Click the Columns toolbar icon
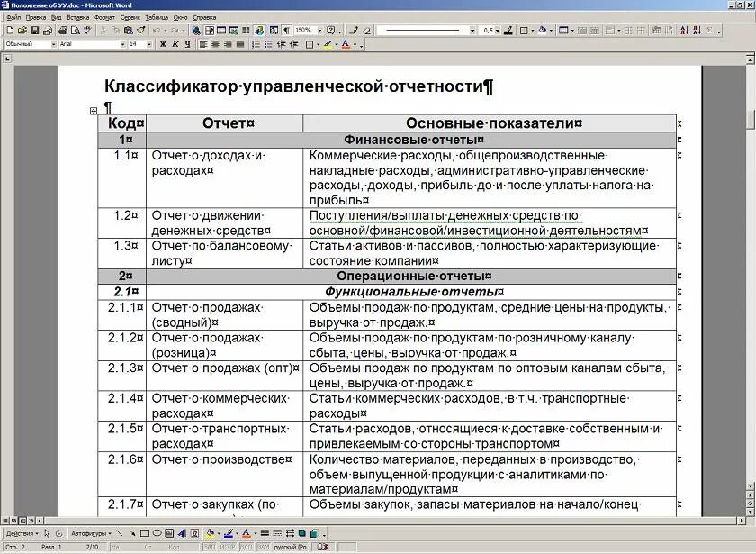756x554 pixels. (x=246, y=31)
